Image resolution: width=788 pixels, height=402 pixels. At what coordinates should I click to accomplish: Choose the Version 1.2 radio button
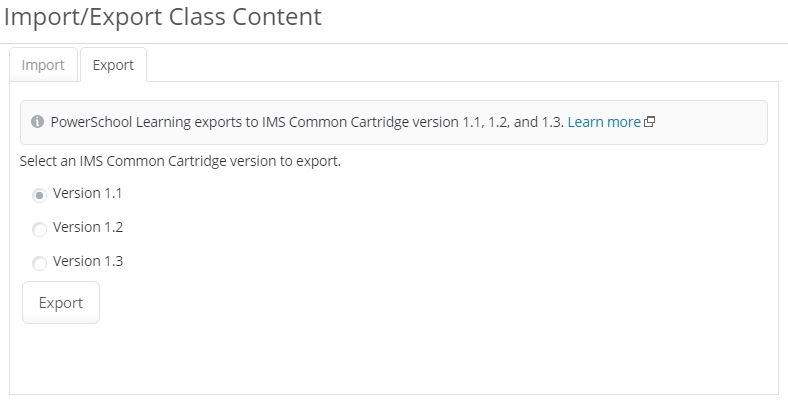coord(40,229)
